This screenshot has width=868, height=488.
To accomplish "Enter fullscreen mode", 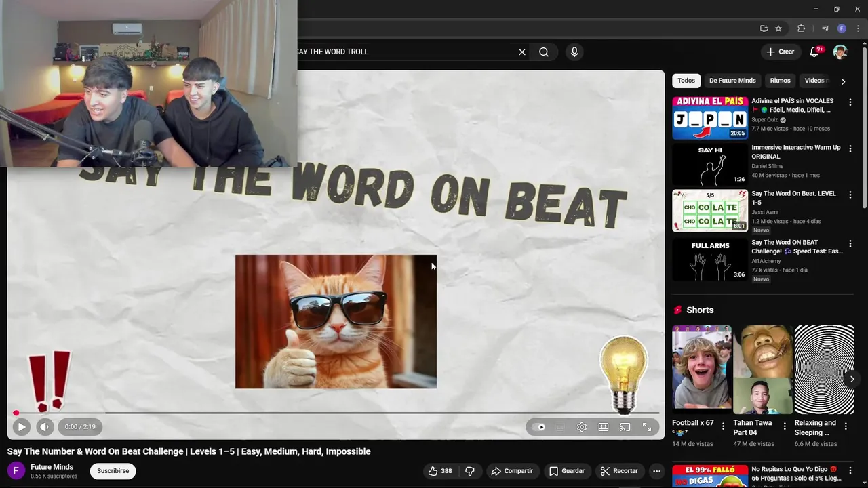I will click(x=647, y=427).
